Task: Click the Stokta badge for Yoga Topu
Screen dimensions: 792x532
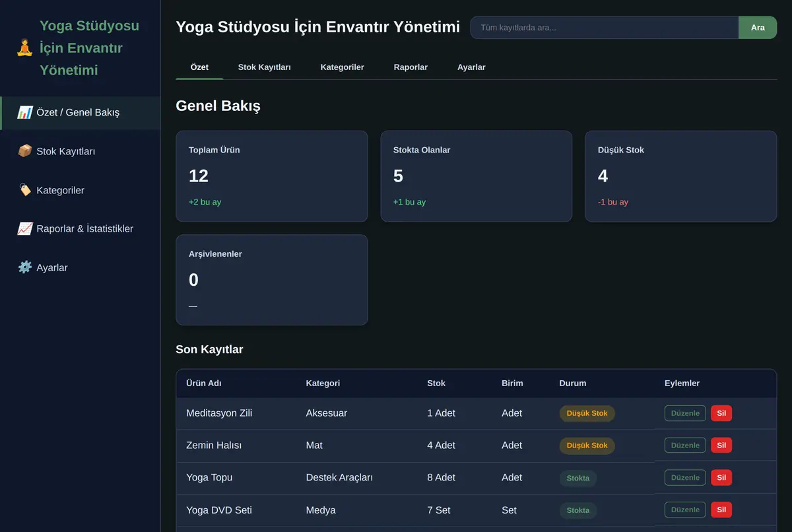Action: pos(578,478)
